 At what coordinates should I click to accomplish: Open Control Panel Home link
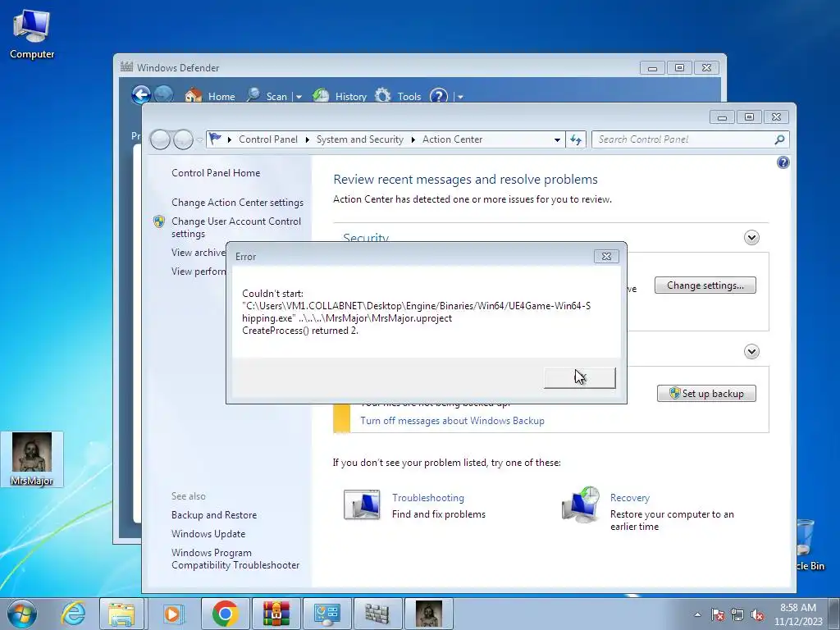(x=216, y=172)
